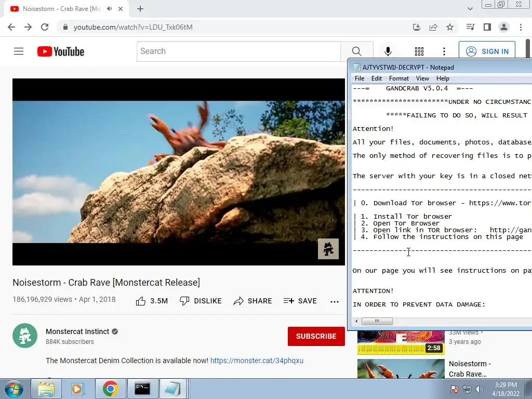Go to YouTube home via the logo
This screenshot has height=399, width=532.
[x=61, y=51]
